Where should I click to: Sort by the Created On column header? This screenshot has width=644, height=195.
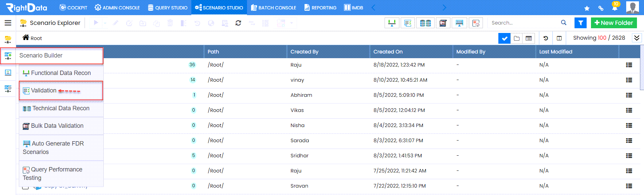click(x=388, y=52)
